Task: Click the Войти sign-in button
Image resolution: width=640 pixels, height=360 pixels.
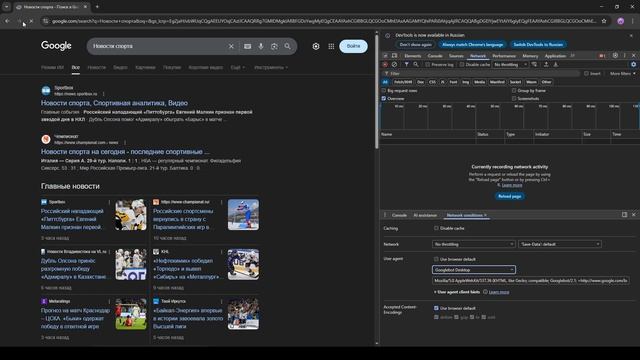Action: tap(353, 46)
